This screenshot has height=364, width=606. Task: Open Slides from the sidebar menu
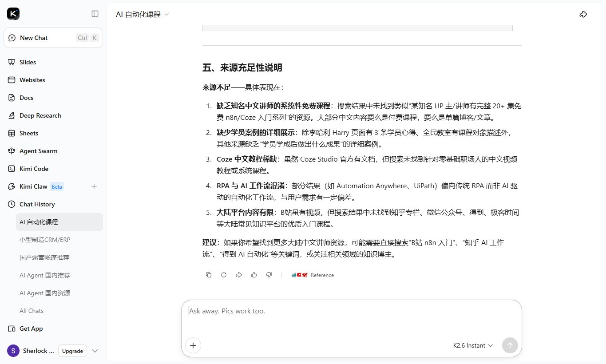point(28,62)
